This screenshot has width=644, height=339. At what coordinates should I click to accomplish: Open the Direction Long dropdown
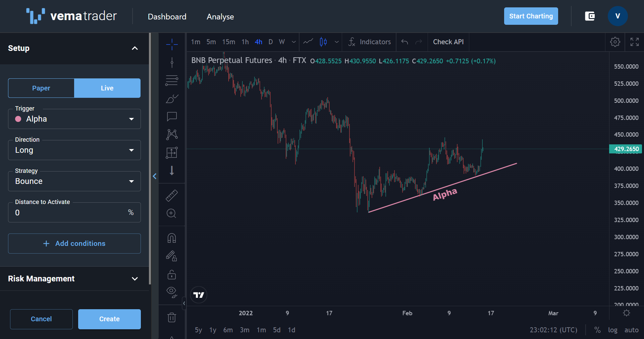tap(74, 150)
